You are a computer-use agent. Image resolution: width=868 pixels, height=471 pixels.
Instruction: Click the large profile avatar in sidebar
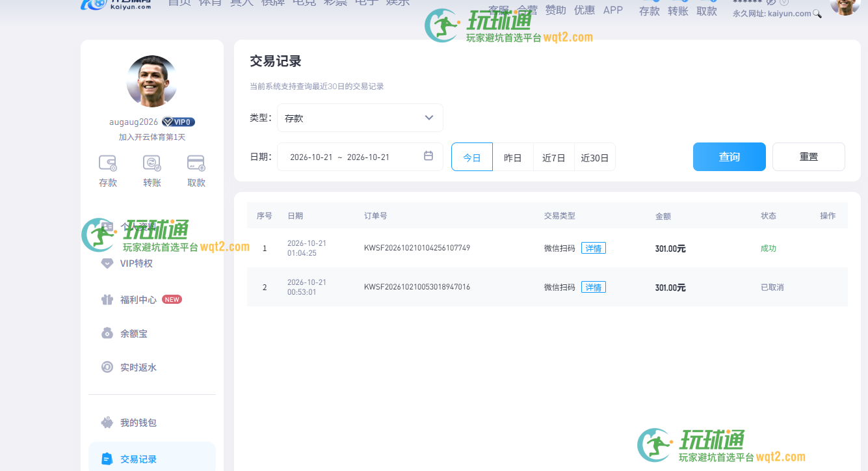(x=152, y=81)
